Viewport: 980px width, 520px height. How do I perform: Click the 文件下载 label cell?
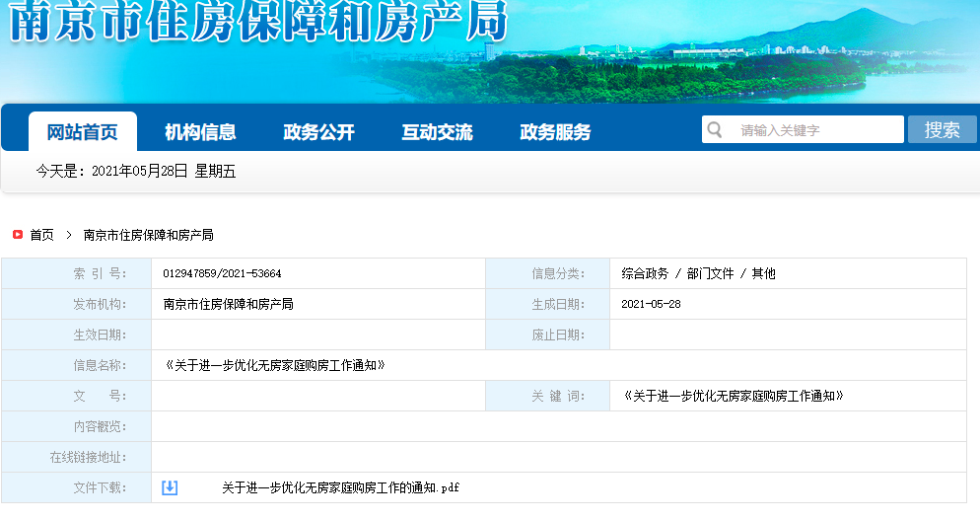[x=76, y=487]
